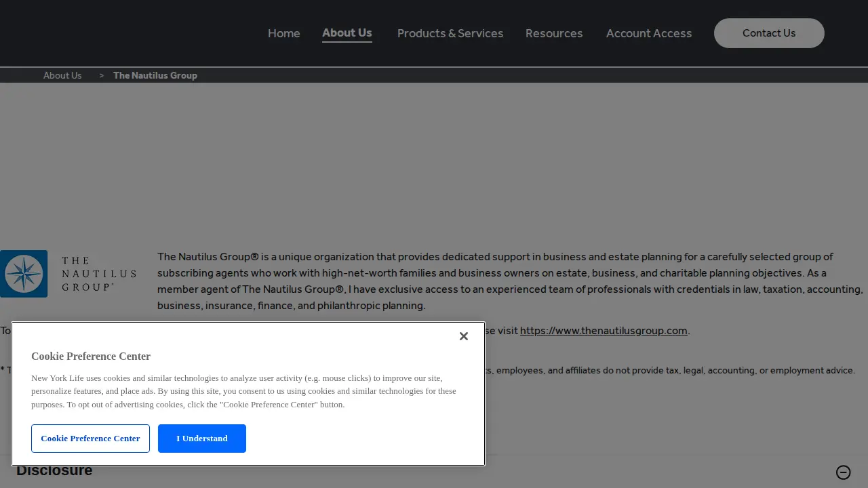
Task: Open the Home menu item
Action: point(284,33)
